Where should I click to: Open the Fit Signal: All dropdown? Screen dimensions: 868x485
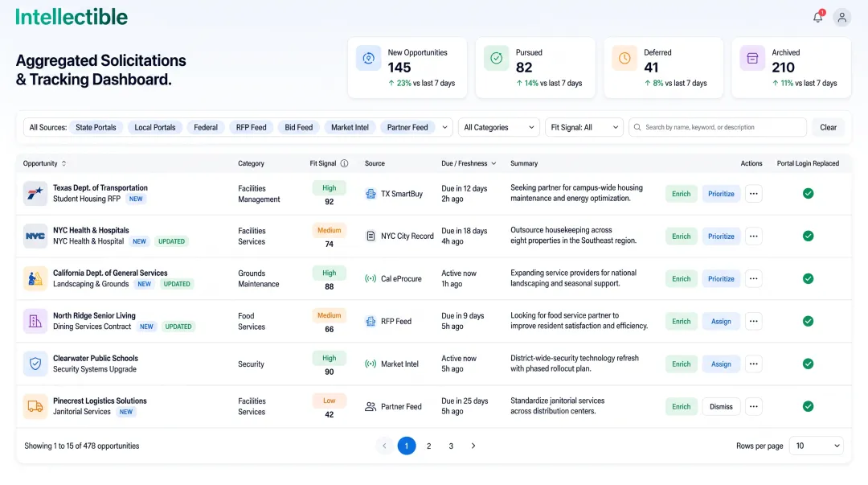point(584,128)
